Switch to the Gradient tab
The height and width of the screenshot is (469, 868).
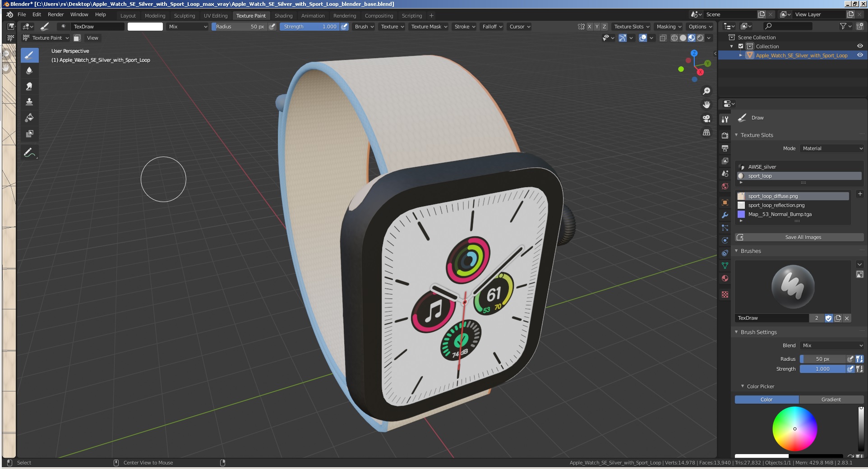click(x=831, y=400)
